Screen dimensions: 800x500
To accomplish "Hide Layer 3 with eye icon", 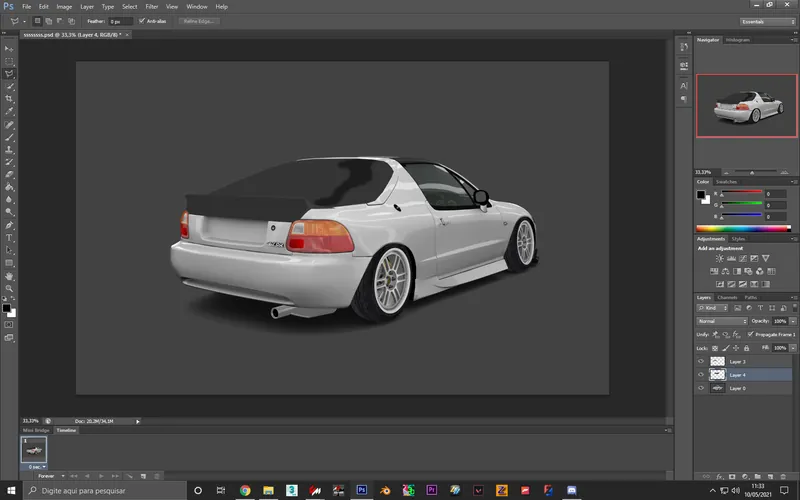I will tap(701, 361).
